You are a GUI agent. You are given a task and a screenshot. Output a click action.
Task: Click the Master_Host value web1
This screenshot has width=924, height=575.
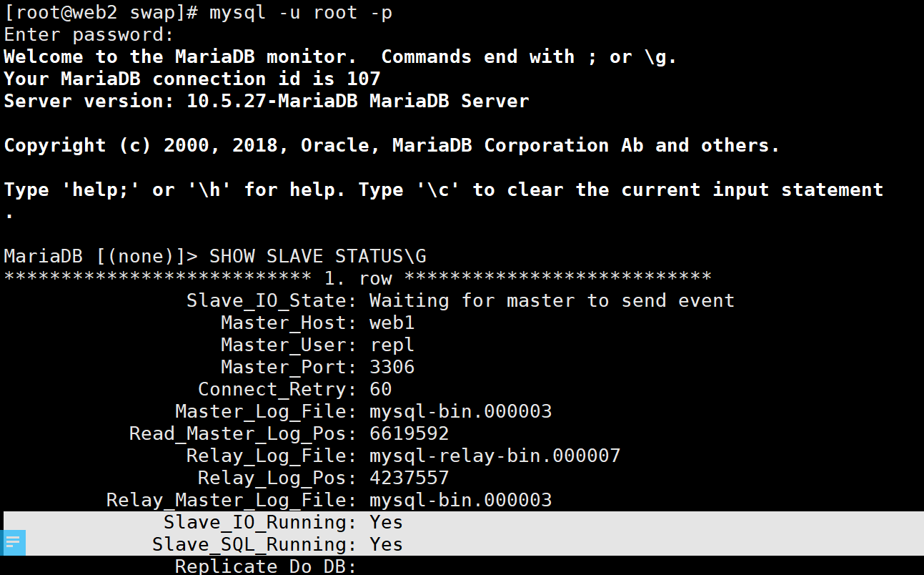click(x=392, y=323)
